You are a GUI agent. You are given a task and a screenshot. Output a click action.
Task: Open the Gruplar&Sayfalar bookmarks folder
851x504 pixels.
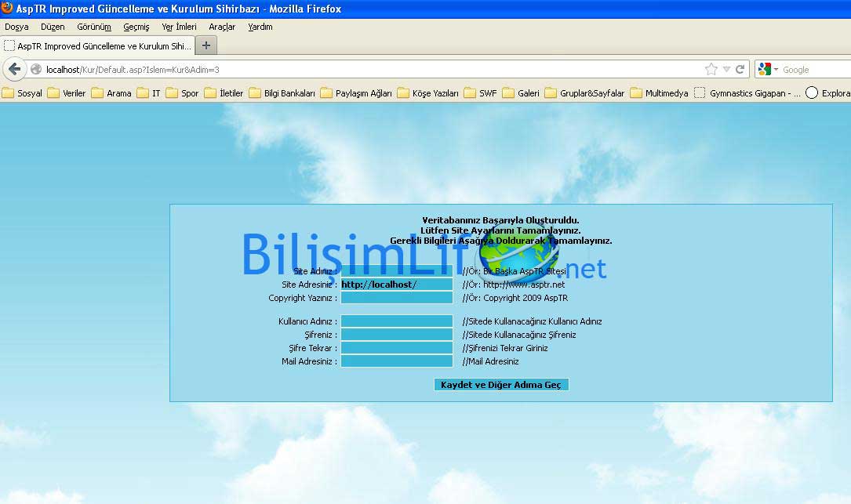pos(584,93)
